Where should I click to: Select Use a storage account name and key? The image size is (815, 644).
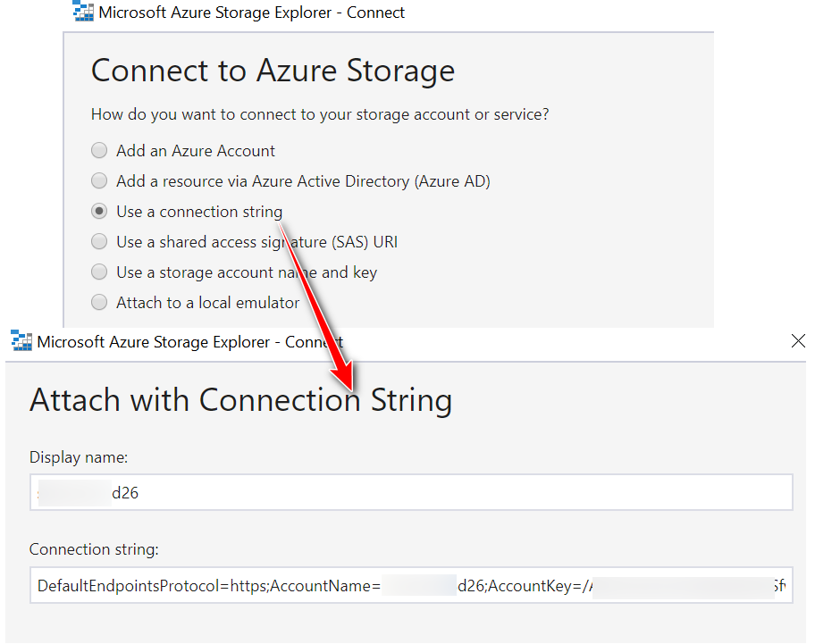(x=99, y=272)
